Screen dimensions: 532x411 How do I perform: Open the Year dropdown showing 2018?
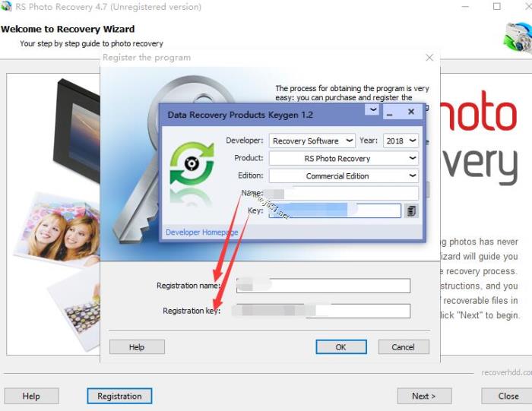click(401, 141)
